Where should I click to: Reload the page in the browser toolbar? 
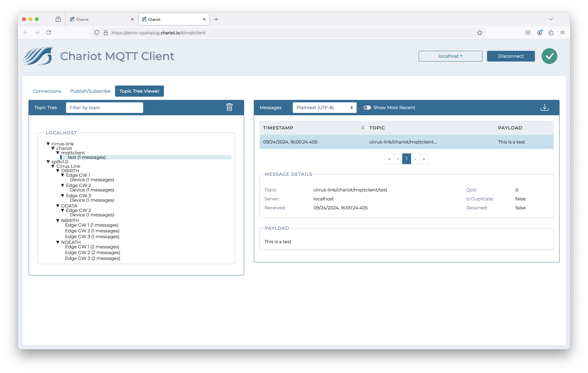[49, 33]
